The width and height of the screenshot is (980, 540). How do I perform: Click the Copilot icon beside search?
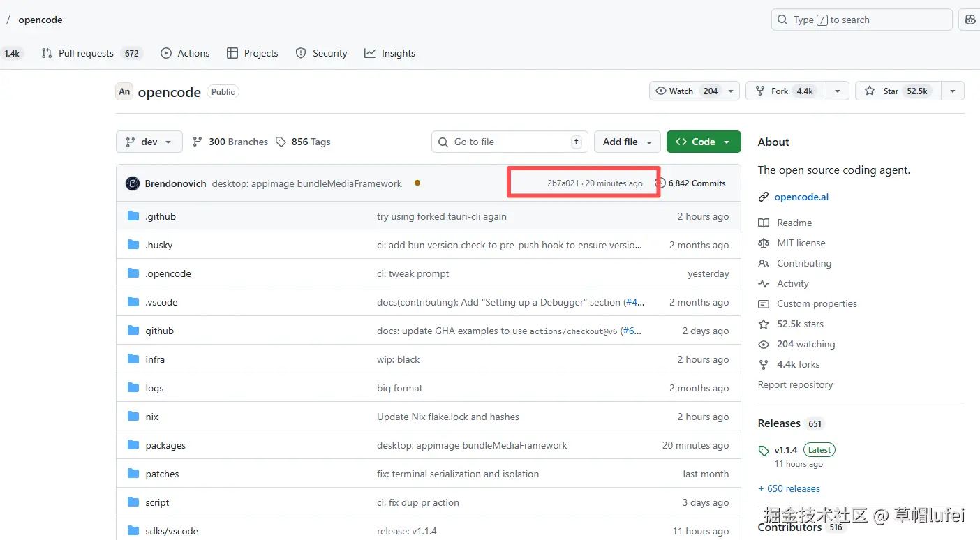click(970, 20)
